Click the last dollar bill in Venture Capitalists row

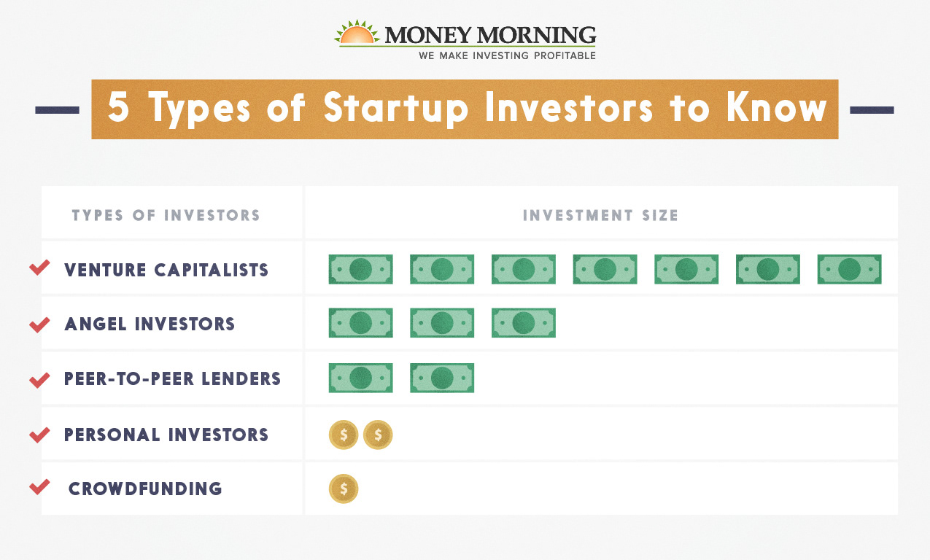pos(849,269)
